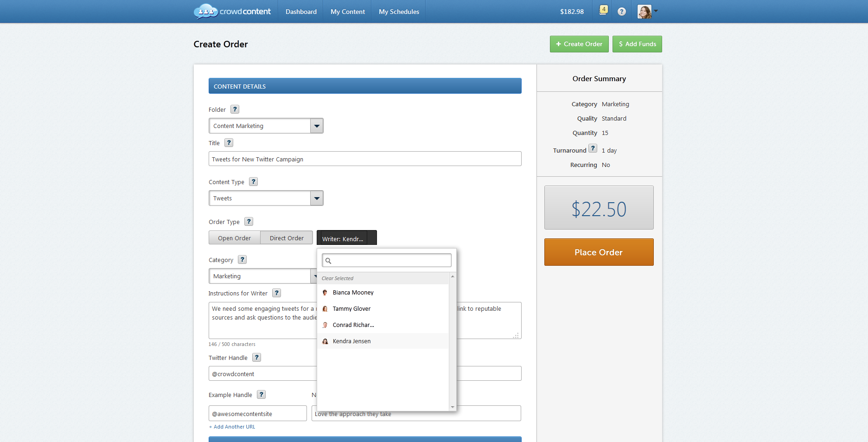
Task: Click help icon next to Twitter Handle
Action: pyautogui.click(x=256, y=358)
